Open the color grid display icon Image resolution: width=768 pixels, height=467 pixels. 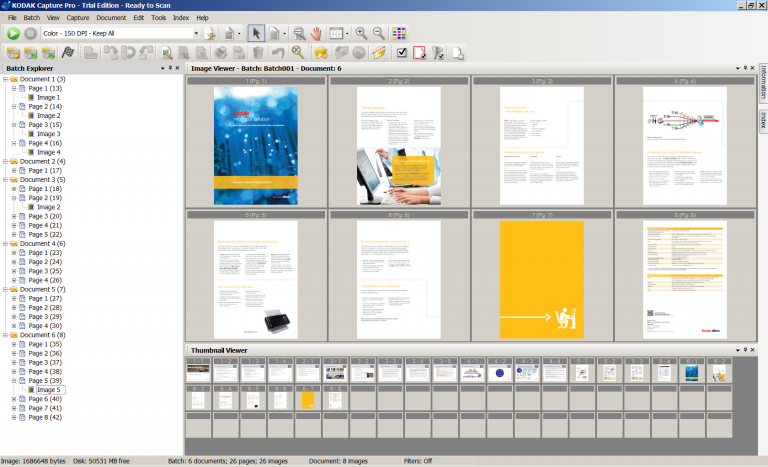pos(400,33)
